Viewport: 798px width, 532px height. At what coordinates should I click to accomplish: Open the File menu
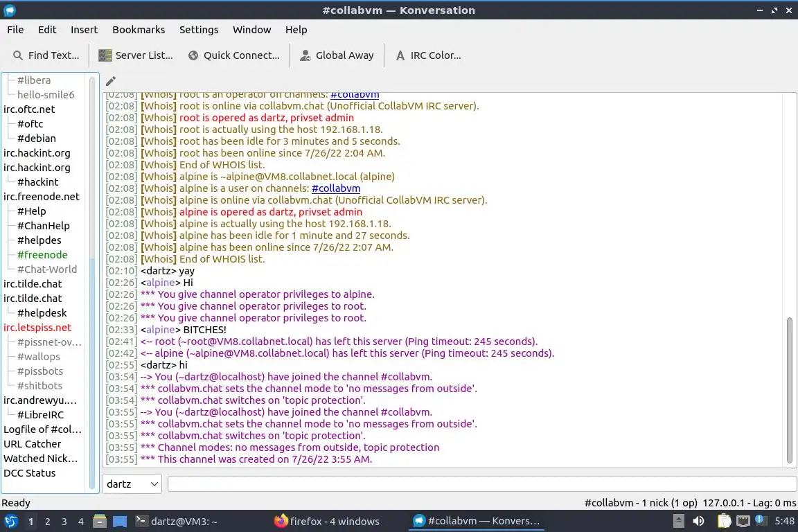(x=15, y=30)
